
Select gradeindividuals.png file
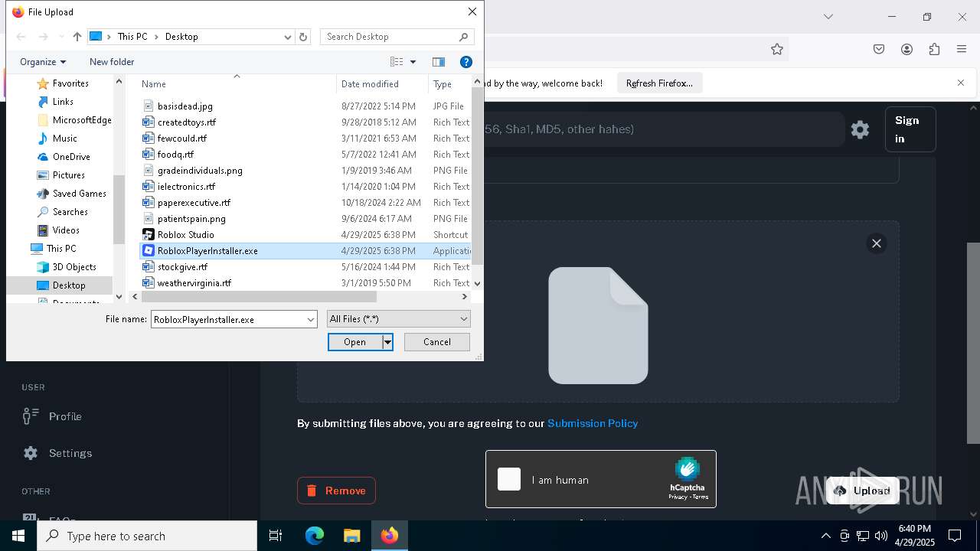200,171
